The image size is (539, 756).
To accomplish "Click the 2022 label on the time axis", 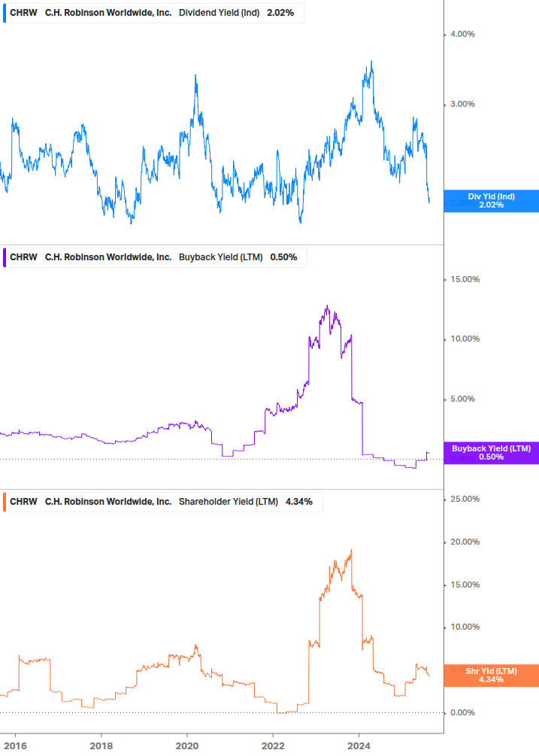I will 273,746.
